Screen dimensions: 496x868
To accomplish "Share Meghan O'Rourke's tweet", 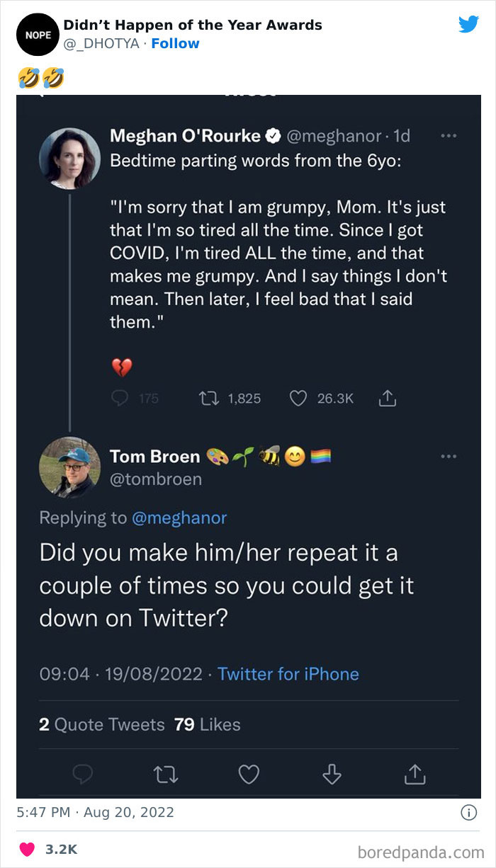I will (386, 397).
